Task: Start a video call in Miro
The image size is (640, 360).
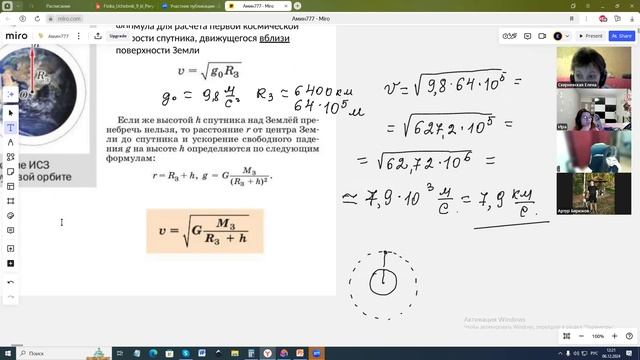Action: 542,36
